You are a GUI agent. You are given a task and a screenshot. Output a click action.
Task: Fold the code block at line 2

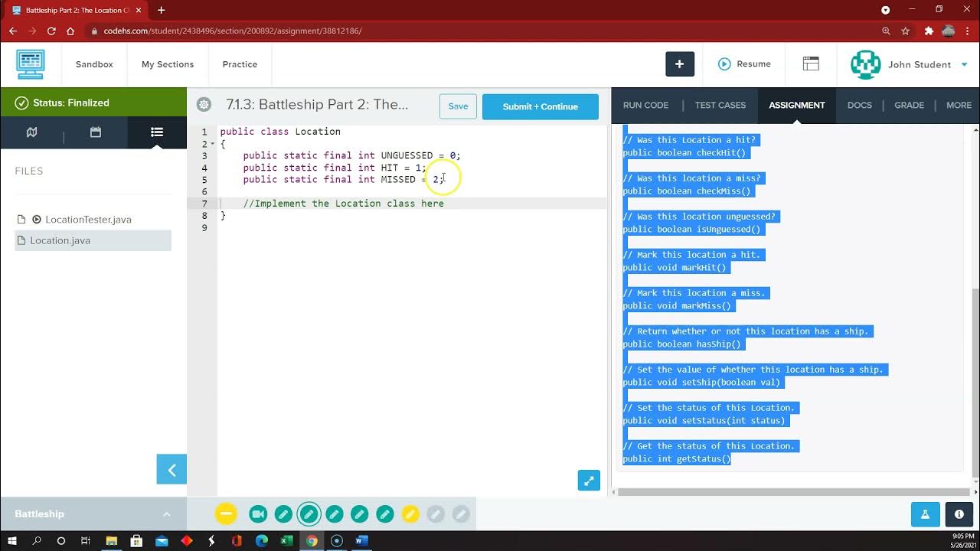pos(213,144)
